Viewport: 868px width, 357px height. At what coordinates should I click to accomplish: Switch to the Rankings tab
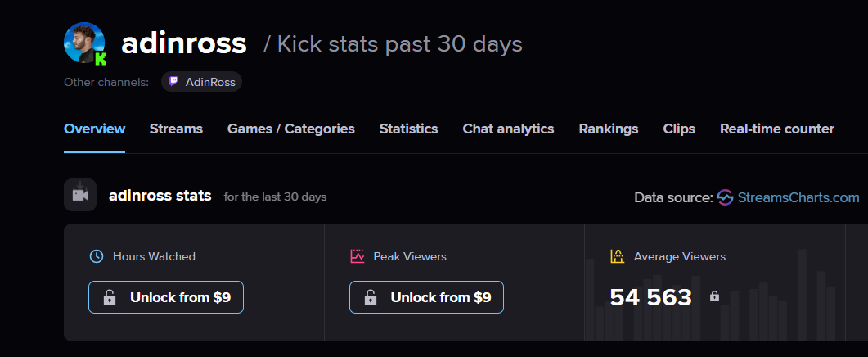pos(608,129)
